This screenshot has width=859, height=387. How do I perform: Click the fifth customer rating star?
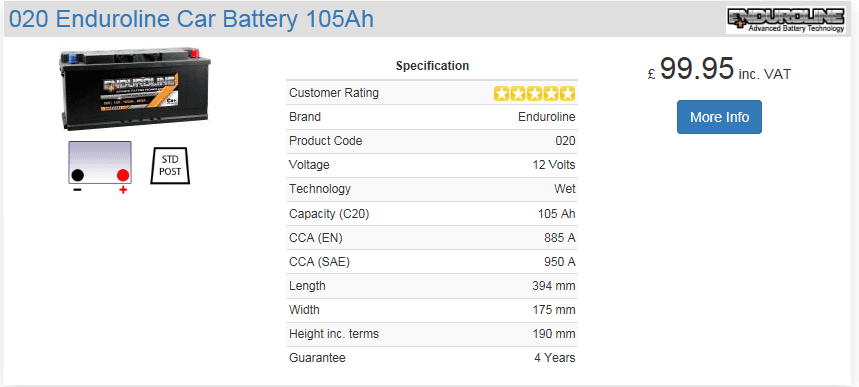[x=568, y=94]
